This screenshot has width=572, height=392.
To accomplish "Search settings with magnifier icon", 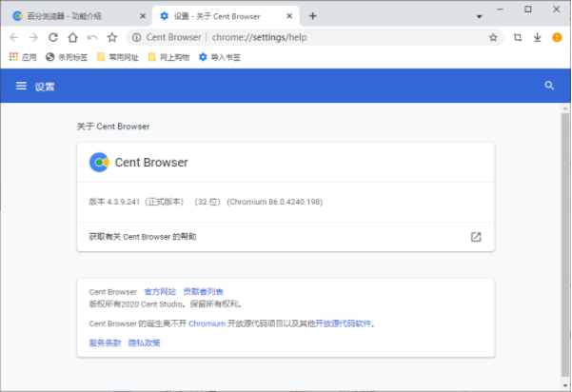I will coord(549,86).
